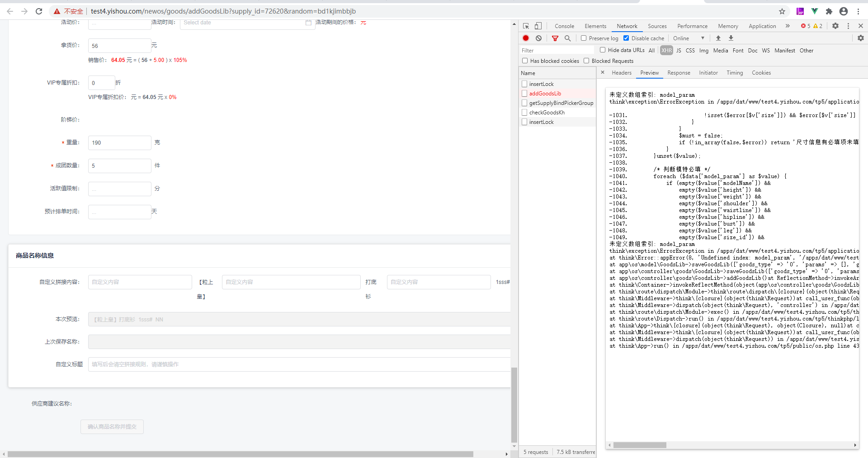Enable Preserve log checkbox
The height and width of the screenshot is (458, 868).
click(584, 38)
